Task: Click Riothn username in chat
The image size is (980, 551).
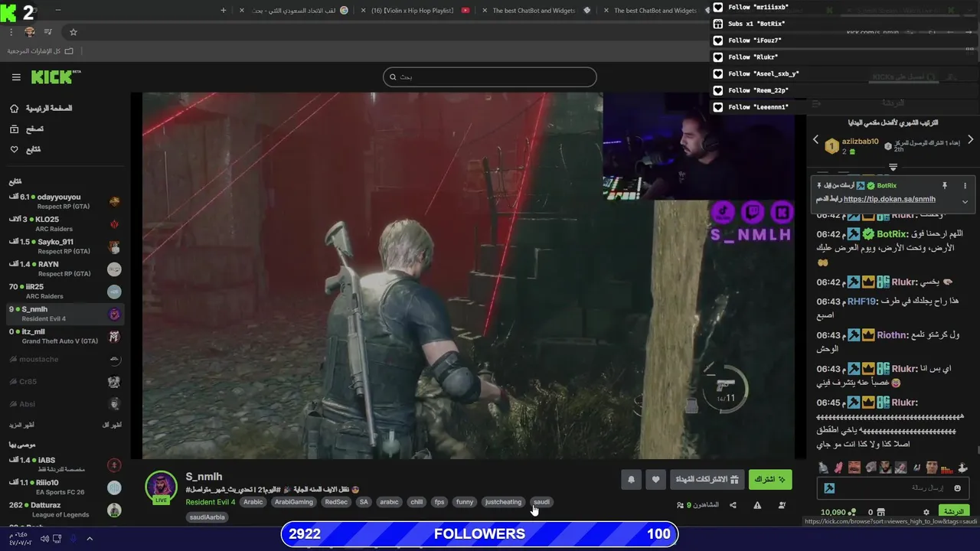Action: click(x=892, y=335)
